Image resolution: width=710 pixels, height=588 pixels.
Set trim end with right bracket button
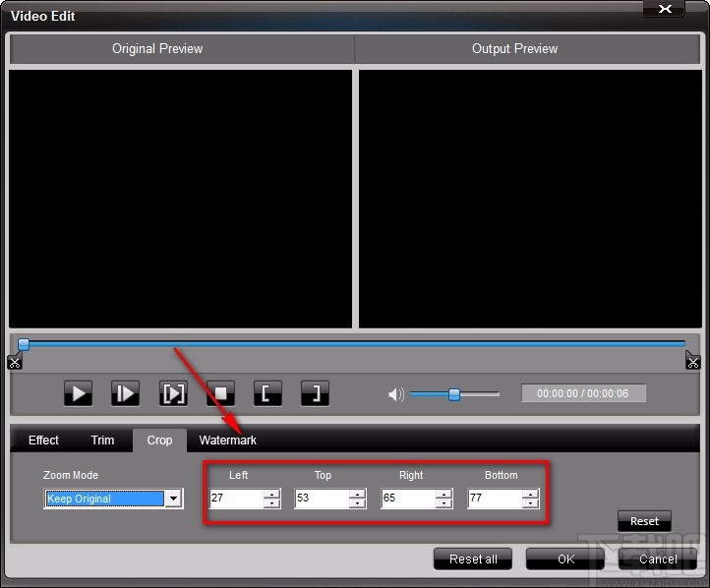point(315,393)
